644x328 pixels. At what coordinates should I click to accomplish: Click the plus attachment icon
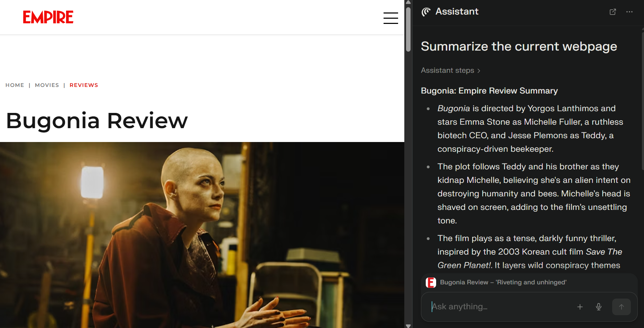pyautogui.click(x=580, y=307)
